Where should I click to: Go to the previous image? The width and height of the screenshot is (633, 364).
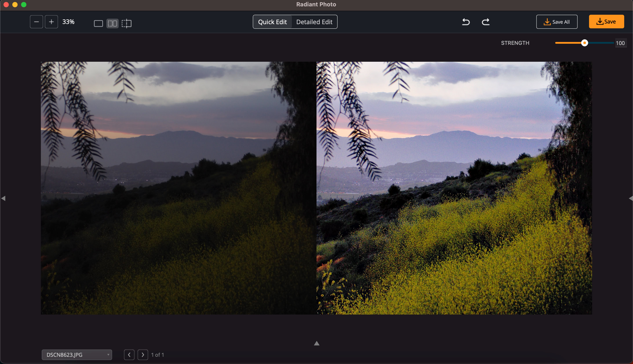129,355
